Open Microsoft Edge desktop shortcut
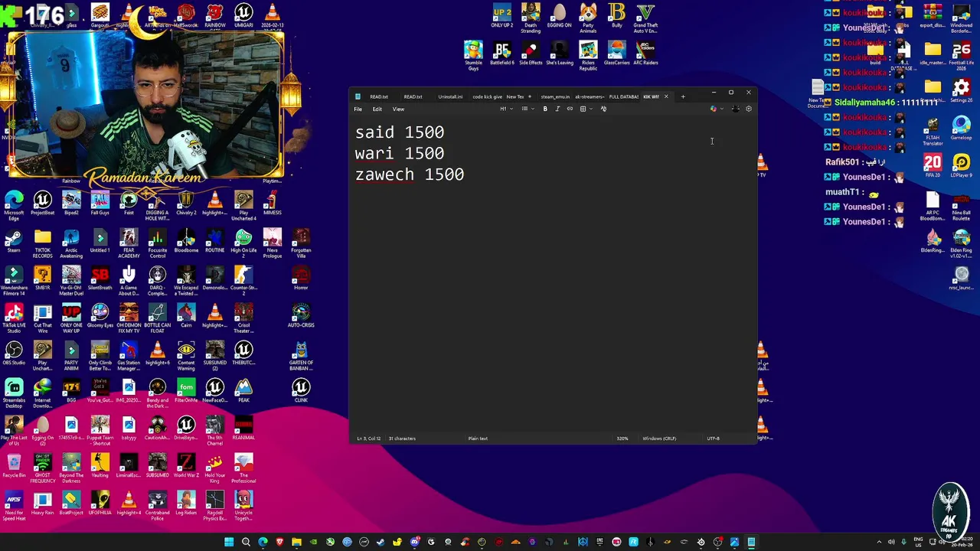 tap(14, 204)
